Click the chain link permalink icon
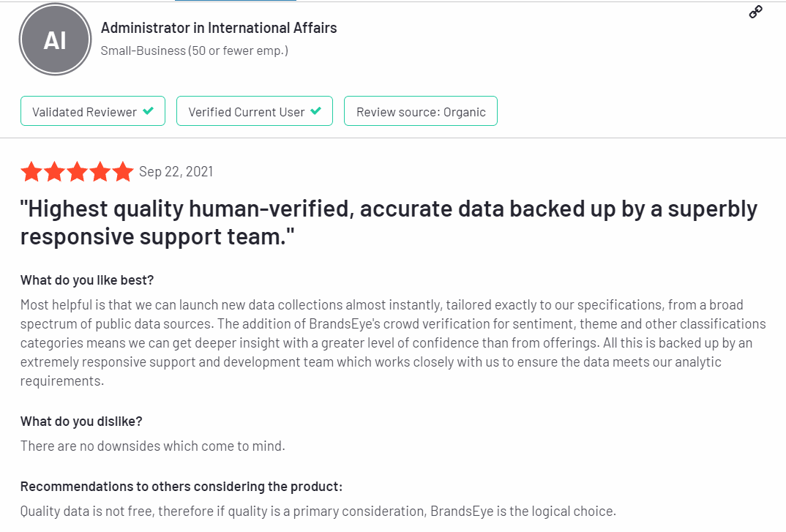The height and width of the screenshot is (532, 786). tap(755, 12)
